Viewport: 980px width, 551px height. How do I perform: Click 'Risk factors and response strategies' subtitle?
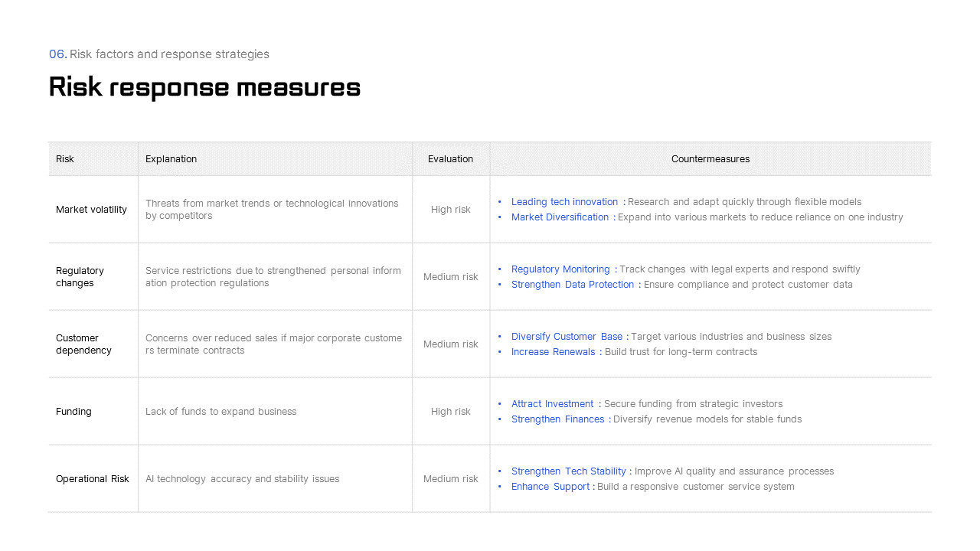(169, 54)
